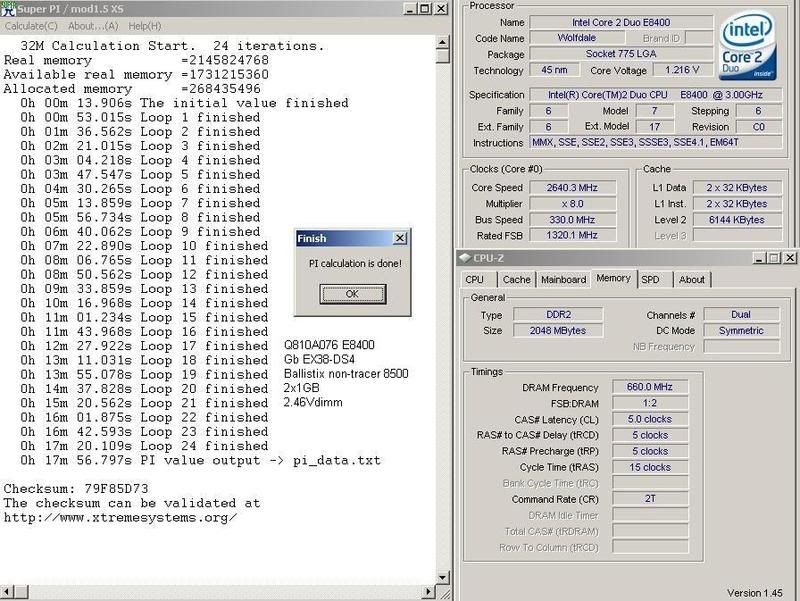Close the Finish dialog with its X
800x601 pixels.
coord(400,239)
